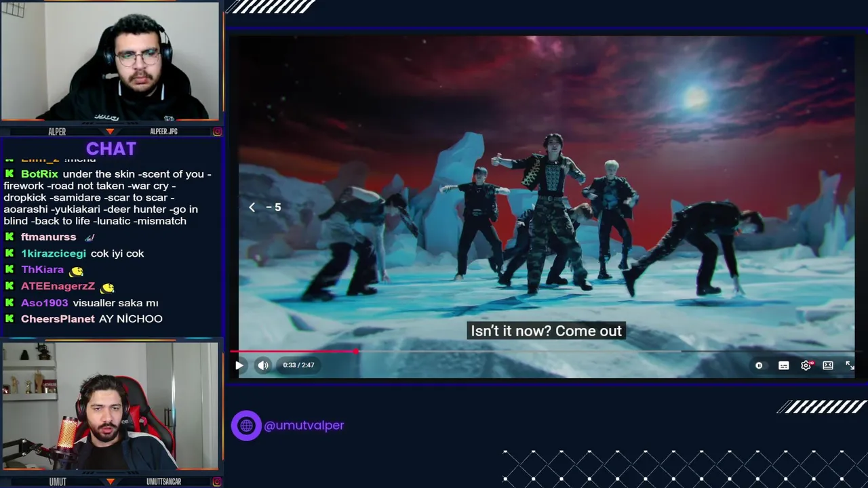Click the video Play button
The height and width of the screenshot is (488, 868).
click(239, 365)
